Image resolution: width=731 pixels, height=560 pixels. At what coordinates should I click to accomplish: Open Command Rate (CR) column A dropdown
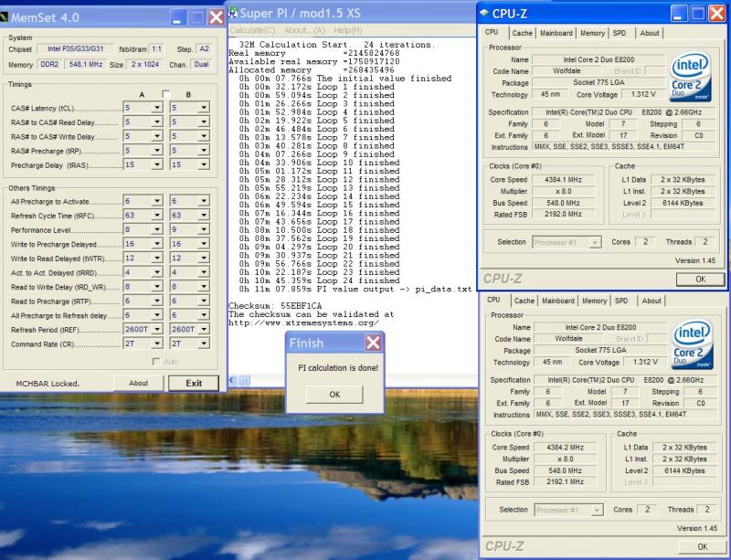157,343
